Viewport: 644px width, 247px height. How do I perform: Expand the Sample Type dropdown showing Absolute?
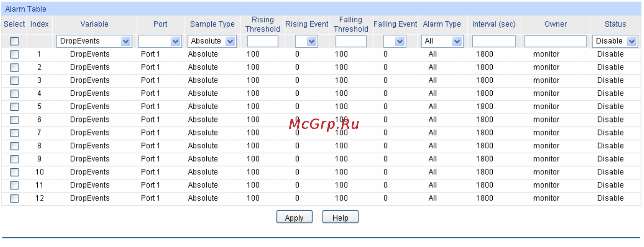pyautogui.click(x=212, y=41)
